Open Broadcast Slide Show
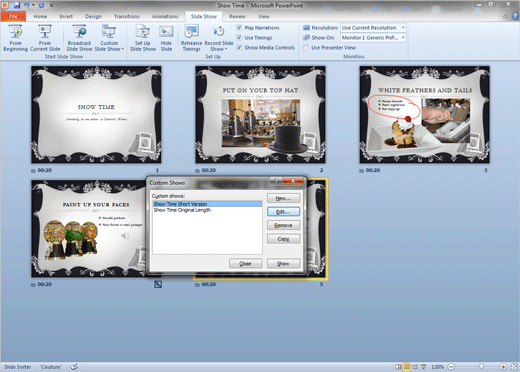This screenshot has width=520, height=372. (x=79, y=38)
